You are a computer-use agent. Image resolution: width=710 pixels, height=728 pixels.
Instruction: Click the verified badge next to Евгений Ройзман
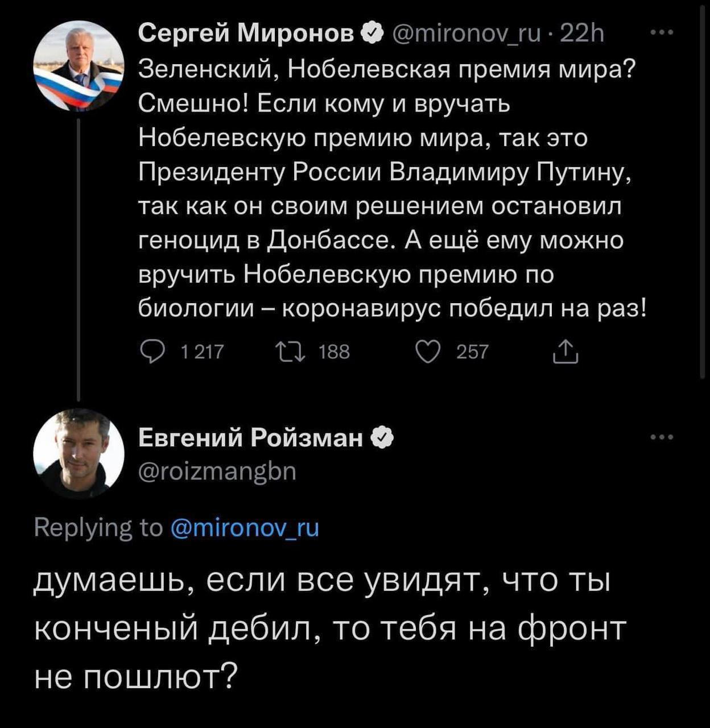[x=382, y=438]
